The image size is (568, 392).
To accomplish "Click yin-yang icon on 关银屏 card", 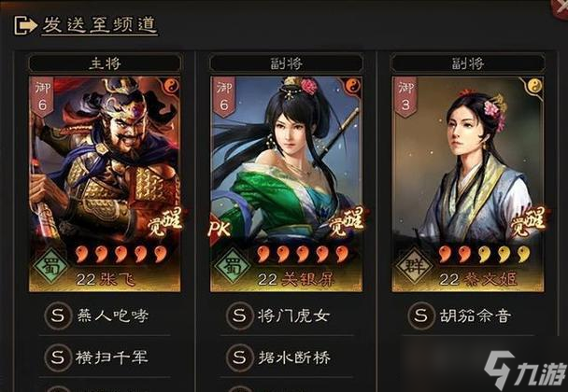I will (x=353, y=86).
